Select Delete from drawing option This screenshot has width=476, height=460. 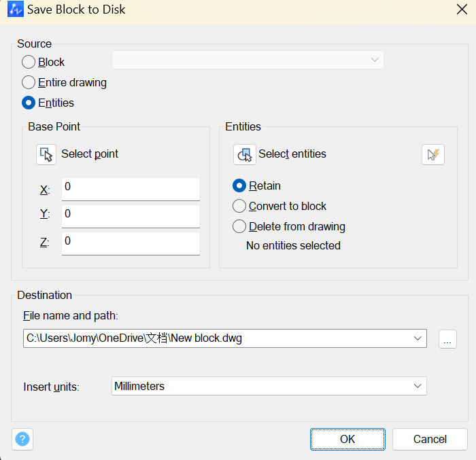239,226
